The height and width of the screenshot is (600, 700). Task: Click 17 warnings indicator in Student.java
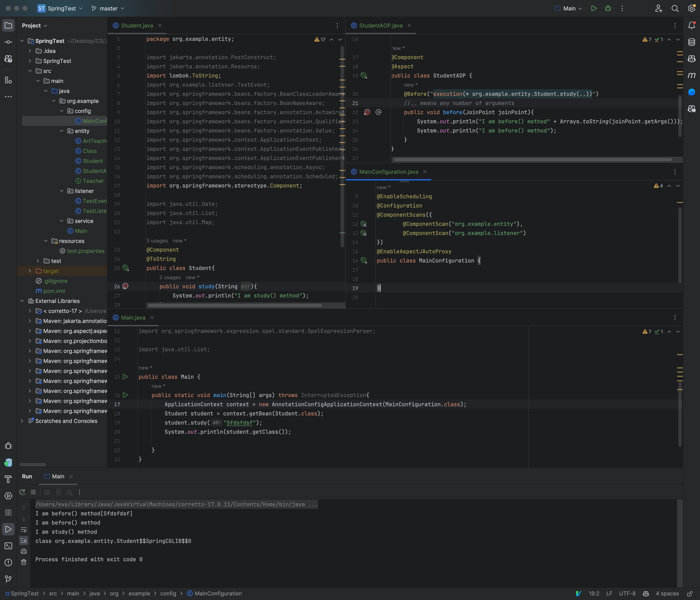coord(320,40)
